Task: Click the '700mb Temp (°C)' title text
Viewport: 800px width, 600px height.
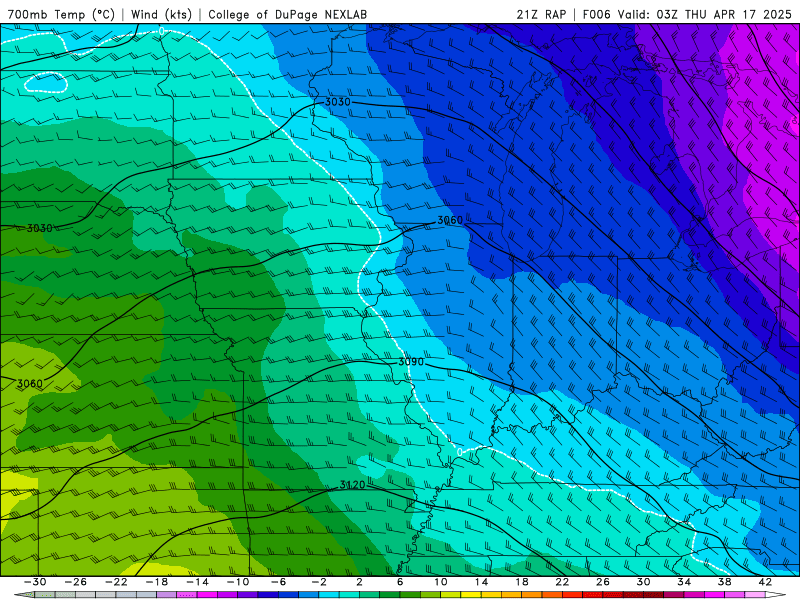Action: [61, 14]
